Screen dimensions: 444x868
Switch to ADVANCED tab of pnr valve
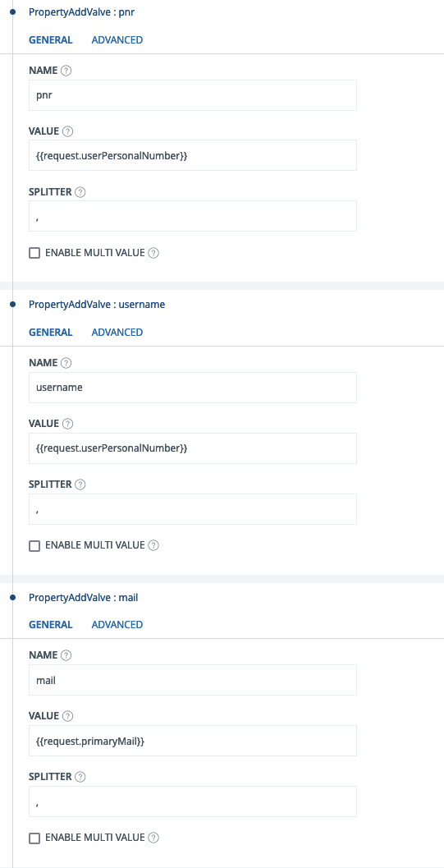[117, 40]
